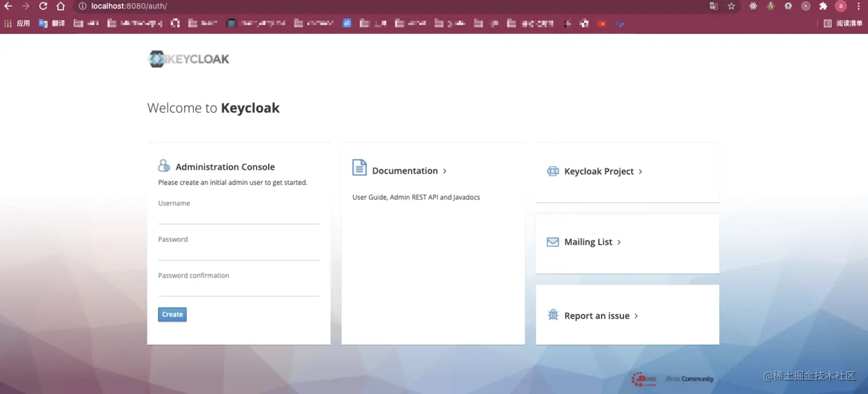Open the extensions puzzle menu
This screenshot has height=394, width=868.
[823, 6]
